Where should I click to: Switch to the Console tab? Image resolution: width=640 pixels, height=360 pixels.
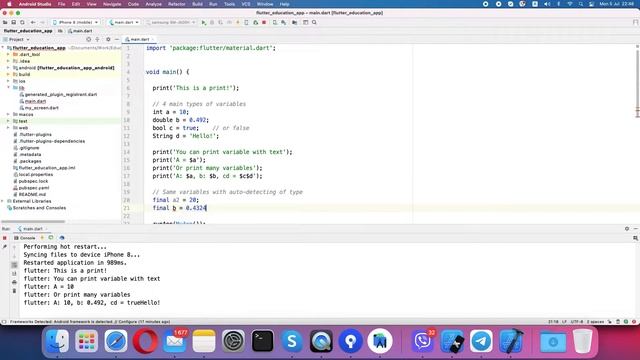click(x=25, y=238)
